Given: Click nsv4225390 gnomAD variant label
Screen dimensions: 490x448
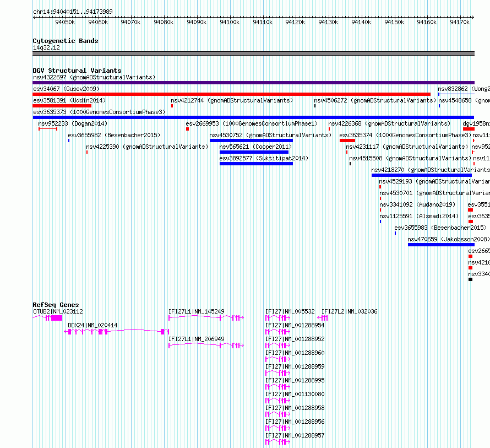Looking at the screenshot, I should pyautogui.click(x=147, y=147).
